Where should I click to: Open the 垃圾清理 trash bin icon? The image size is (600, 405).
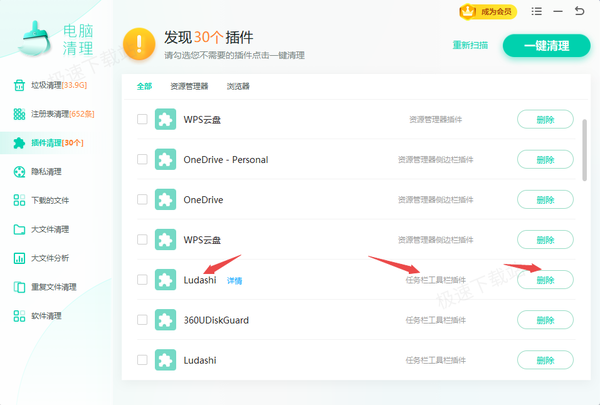(x=19, y=85)
